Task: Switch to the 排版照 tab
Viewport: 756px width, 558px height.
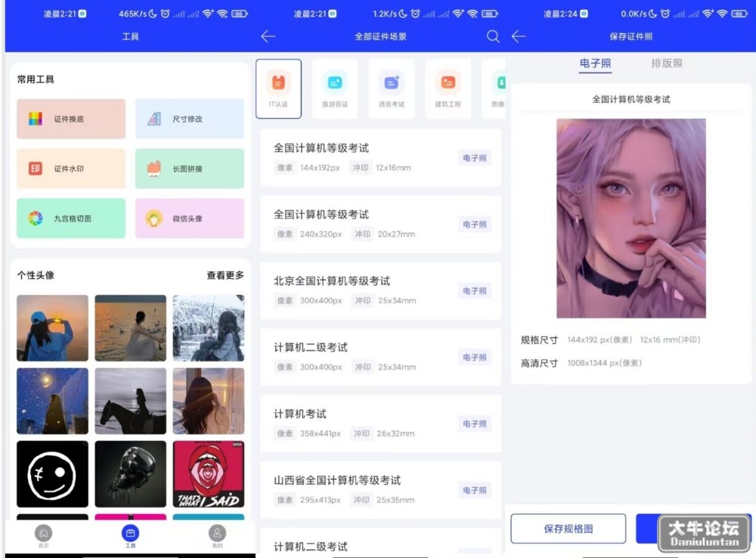Action: 667,64
